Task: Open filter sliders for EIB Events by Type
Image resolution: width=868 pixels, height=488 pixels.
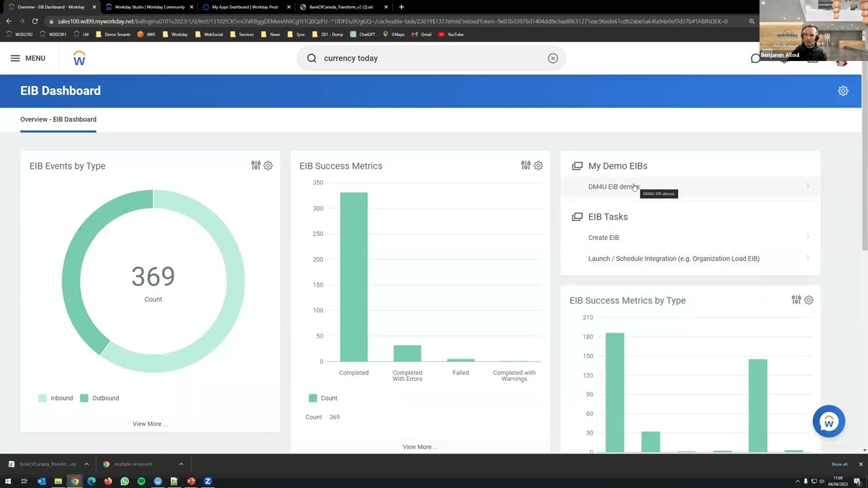Action: pyautogui.click(x=256, y=165)
